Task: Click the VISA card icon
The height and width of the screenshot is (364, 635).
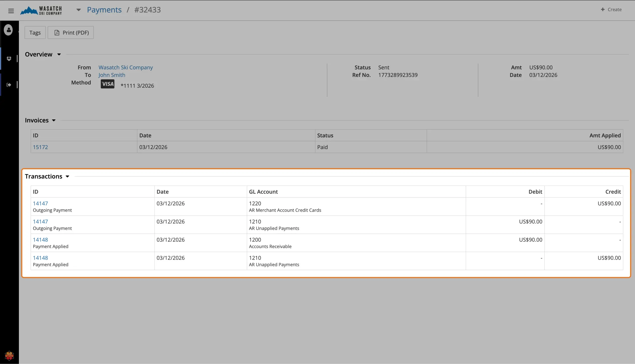Action: pos(108,84)
